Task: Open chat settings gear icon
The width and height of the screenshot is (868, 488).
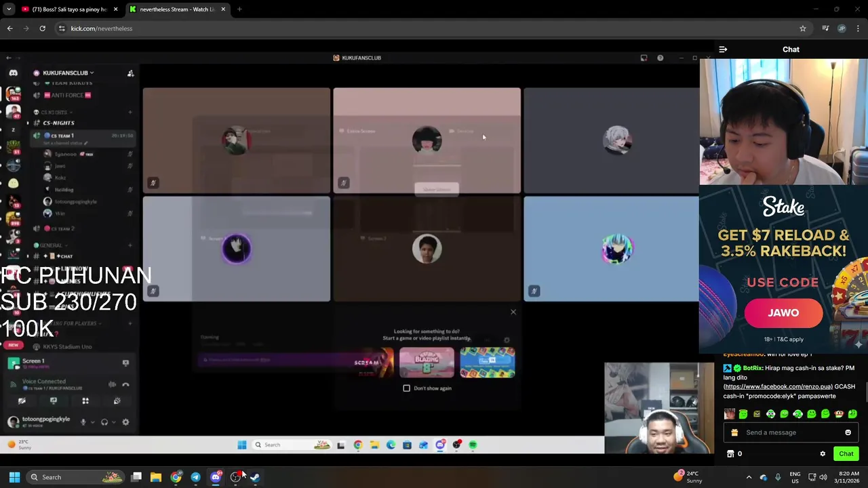Action: pyautogui.click(x=823, y=454)
